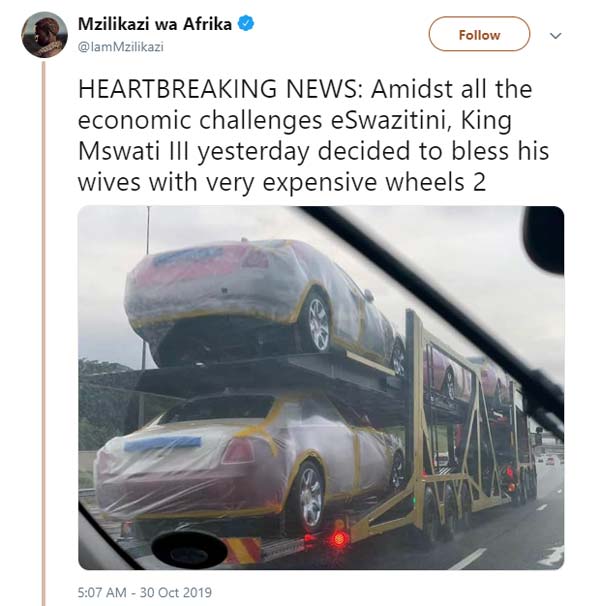Click the 5:07 AM timestamp
The image size is (600, 606).
[x=104, y=592]
